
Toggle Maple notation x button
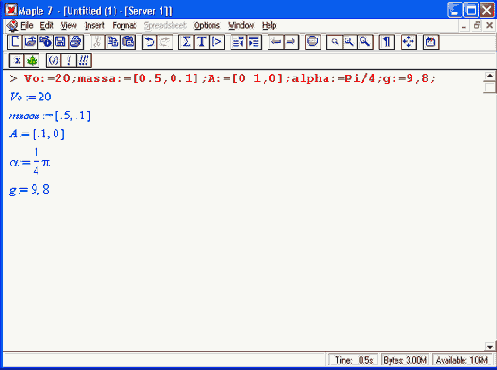17,61
